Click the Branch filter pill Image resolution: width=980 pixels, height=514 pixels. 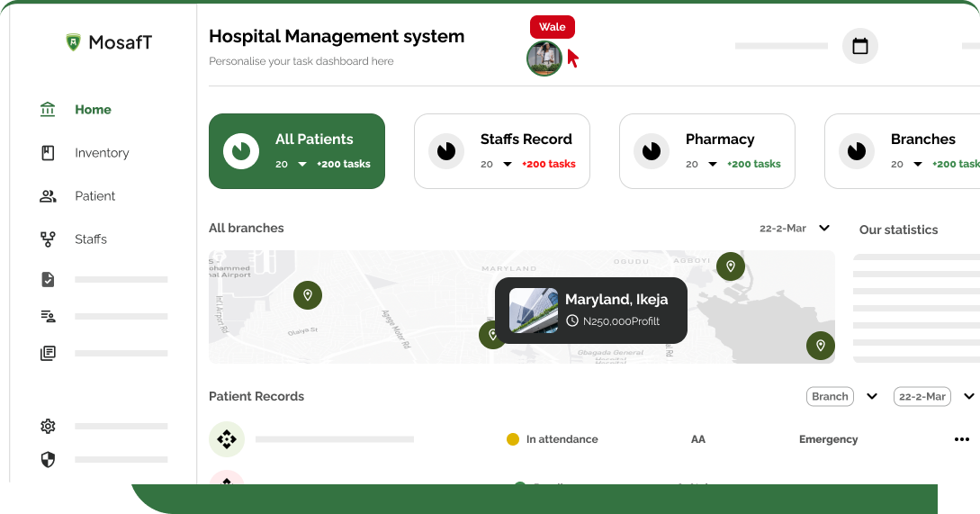(830, 396)
